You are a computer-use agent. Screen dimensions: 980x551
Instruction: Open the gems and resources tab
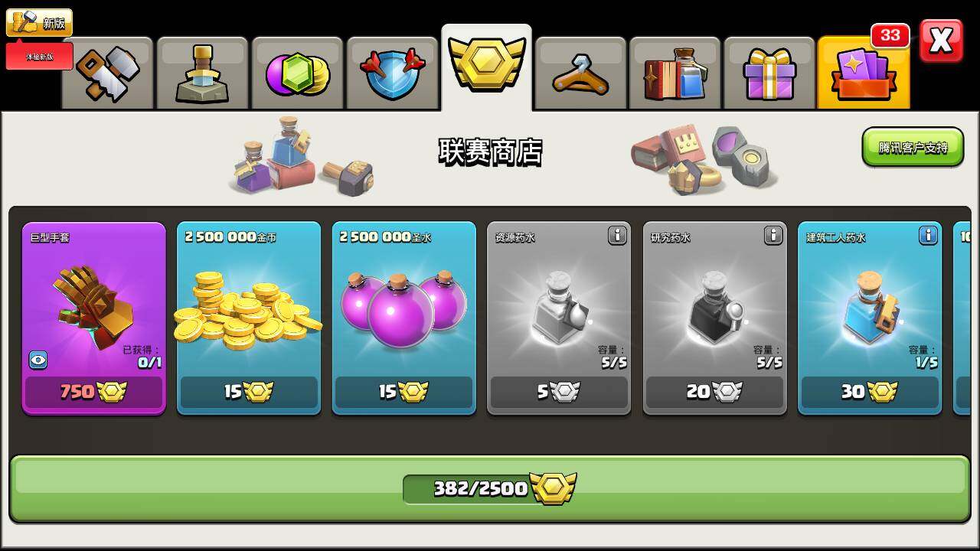click(x=297, y=73)
